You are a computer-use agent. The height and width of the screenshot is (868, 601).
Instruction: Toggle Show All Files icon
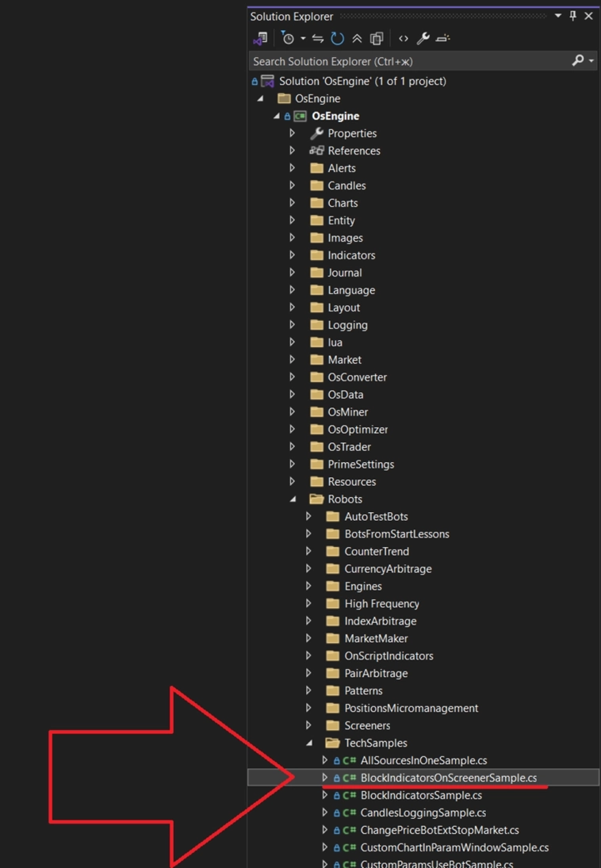(377, 38)
